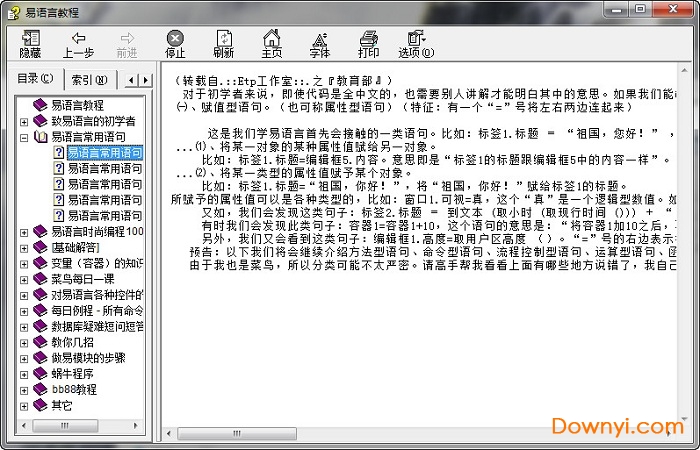Switch to the 目录(C) tab

(x=35, y=79)
